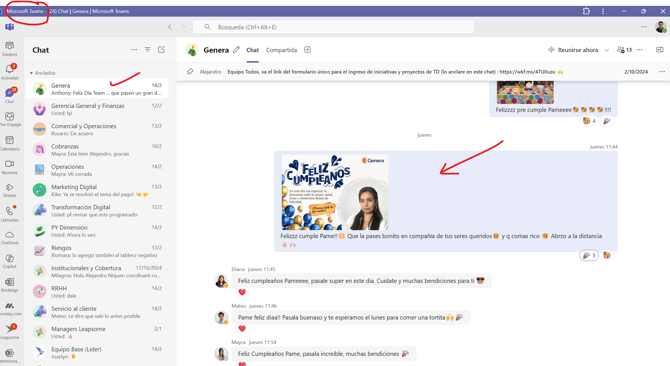Viewport: 670px width, 366px height.
Task: Open the profile avatar menu
Action: 661,27
